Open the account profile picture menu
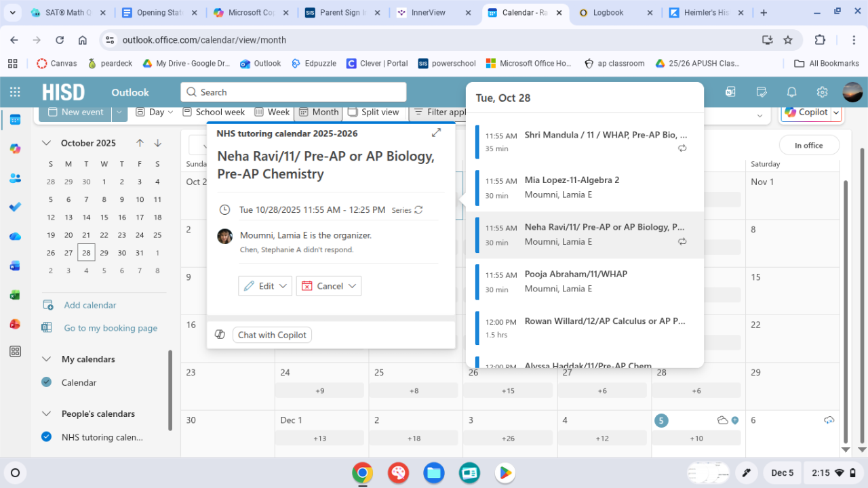The width and height of the screenshot is (868, 488). click(x=852, y=92)
